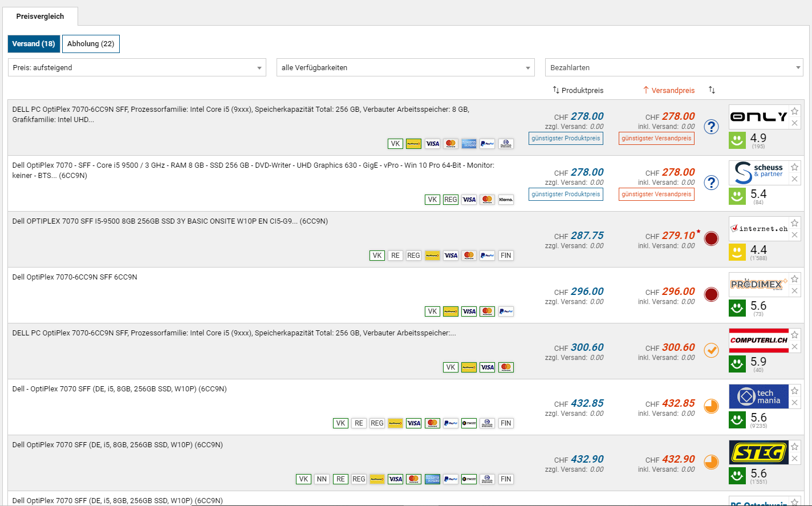812x506 pixels.
Task: Click the red availability dot for internet.ch
Action: click(711, 238)
